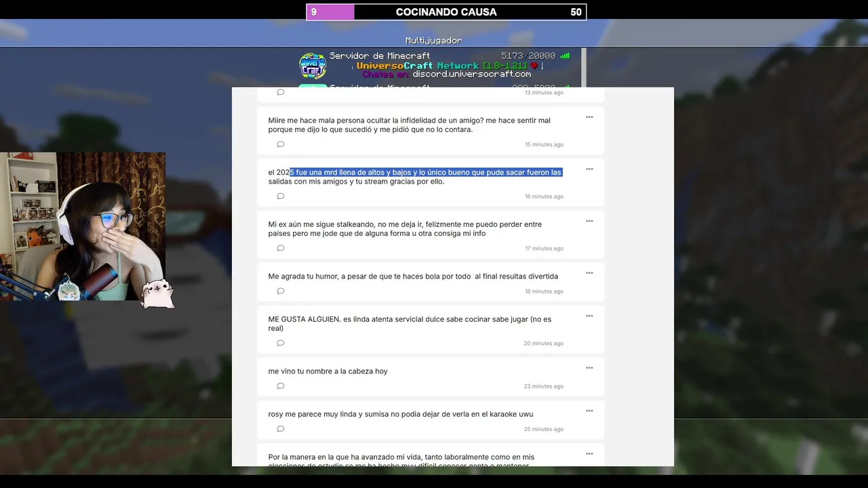Viewport: 868px width, 488px height.
Task: Open options menu for 'Mi ex aún' message
Action: click(589, 221)
